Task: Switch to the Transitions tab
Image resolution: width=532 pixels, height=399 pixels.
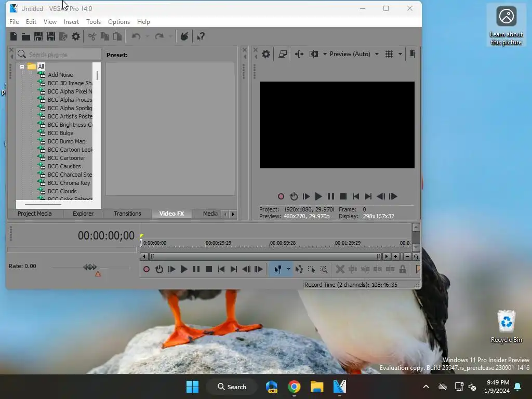Action: (127, 214)
